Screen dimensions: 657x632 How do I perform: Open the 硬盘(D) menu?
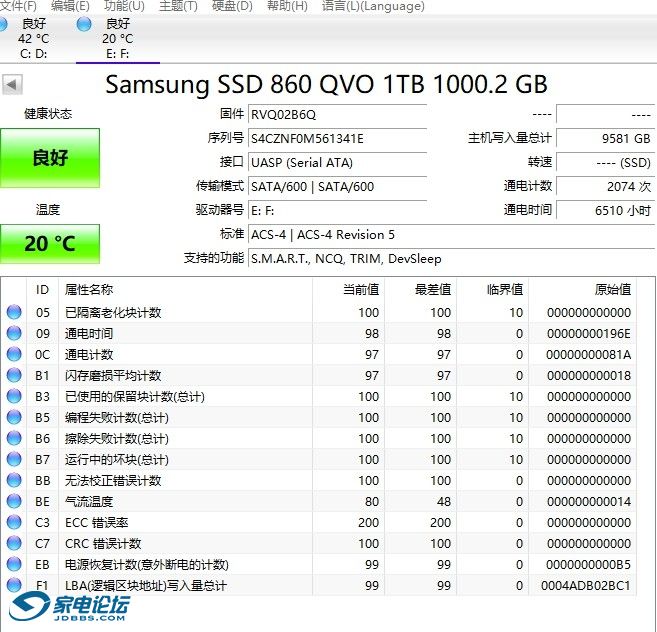[x=232, y=6]
